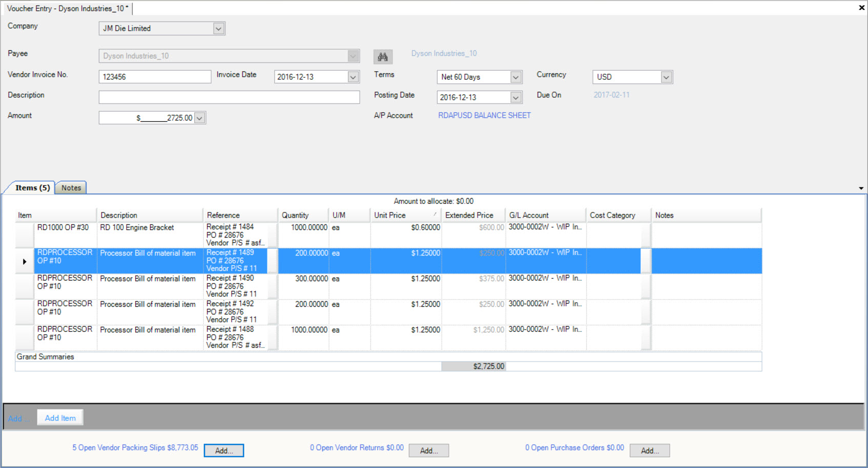Select the row indicator arrow for Receipt 1489
The width and height of the screenshot is (868, 468).
point(25,261)
